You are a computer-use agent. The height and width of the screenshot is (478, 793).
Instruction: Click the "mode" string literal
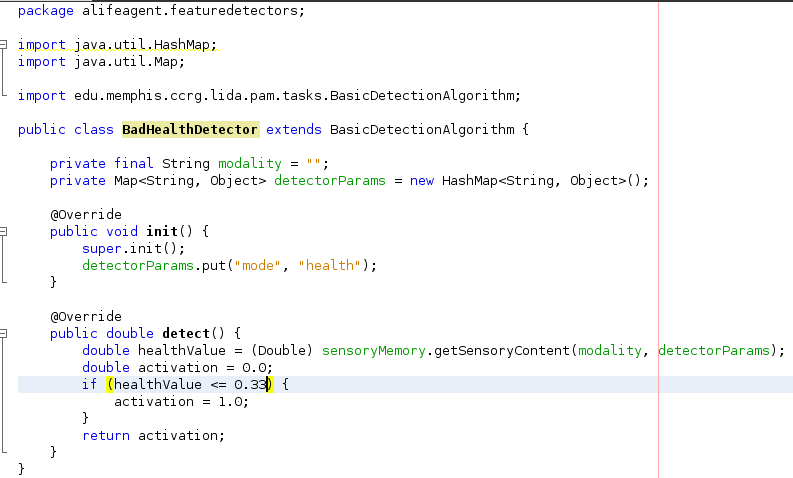257,266
